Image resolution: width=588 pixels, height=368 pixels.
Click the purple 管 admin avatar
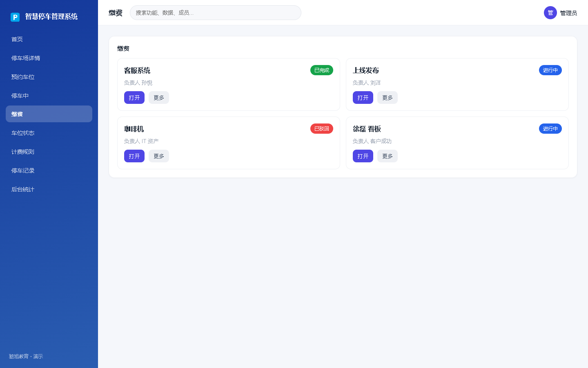tap(550, 13)
